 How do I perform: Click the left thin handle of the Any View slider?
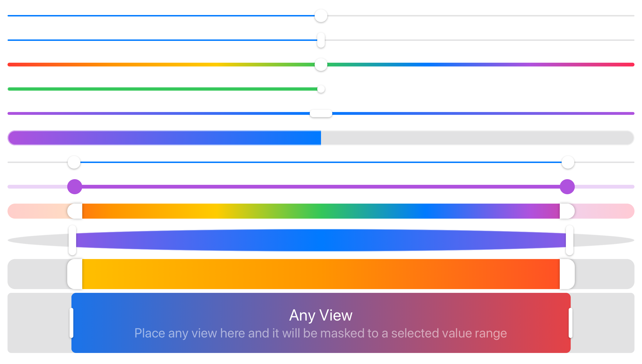tap(71, 323)
